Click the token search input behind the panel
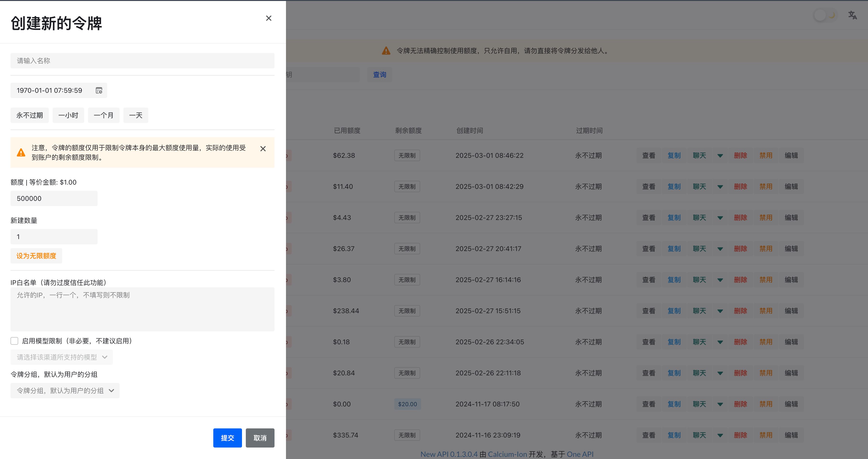The image size is (868, 459). [x=323, y=75]
